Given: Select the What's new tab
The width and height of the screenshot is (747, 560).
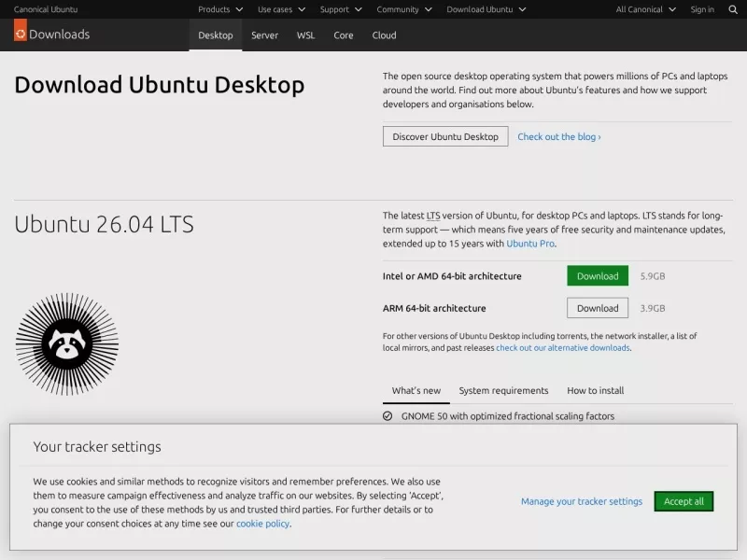Looking at the screenshot, I should (416, 391).
